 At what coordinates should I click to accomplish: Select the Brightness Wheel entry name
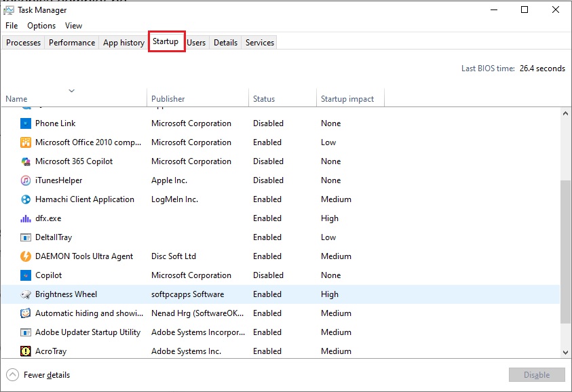(x=66, y=294)
